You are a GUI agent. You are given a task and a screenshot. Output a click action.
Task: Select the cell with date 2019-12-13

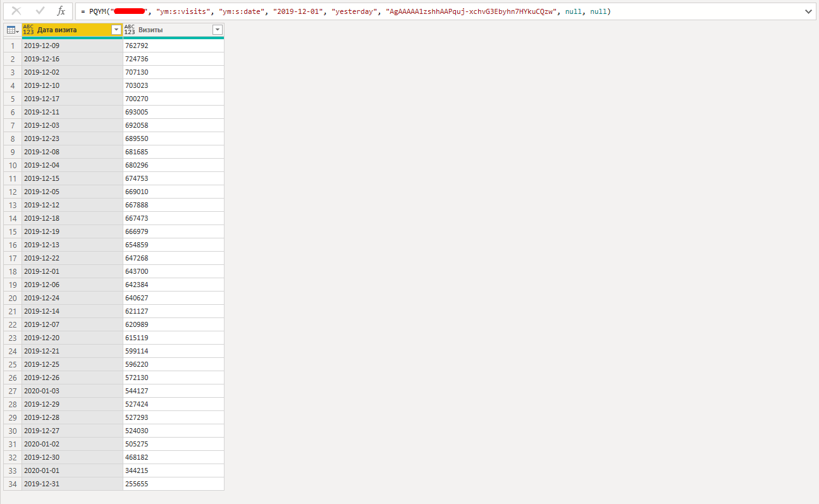click(x=72, y=245)
